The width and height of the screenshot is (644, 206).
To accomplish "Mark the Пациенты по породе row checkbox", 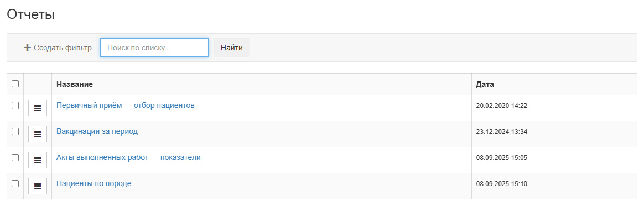I will click(15, 184).
